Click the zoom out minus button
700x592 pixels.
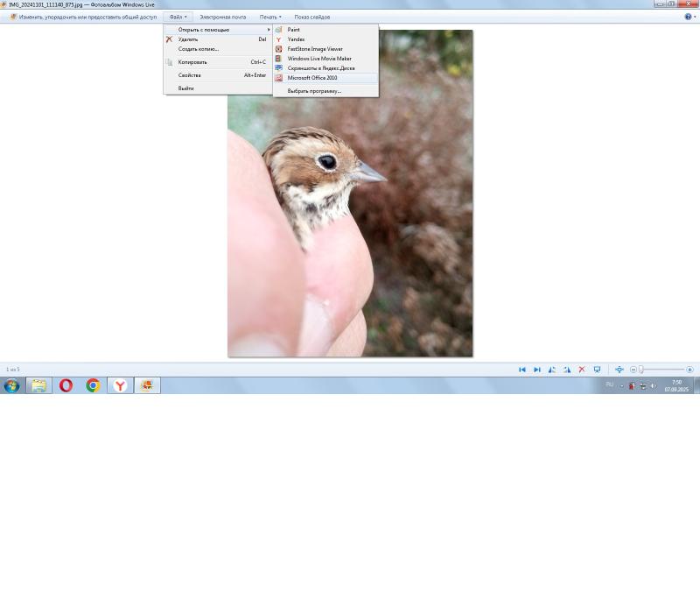coord(633,370)
